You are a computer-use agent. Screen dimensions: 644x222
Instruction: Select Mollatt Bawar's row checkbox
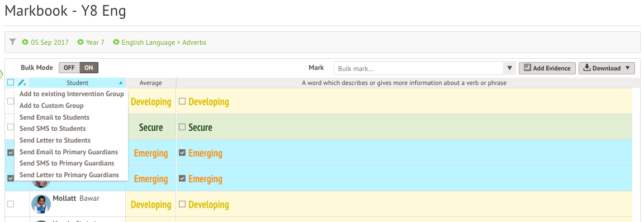[x=11, y=204]
